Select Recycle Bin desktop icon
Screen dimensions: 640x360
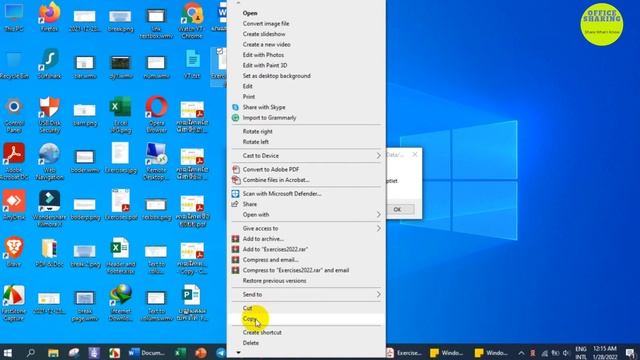(14, 65)
